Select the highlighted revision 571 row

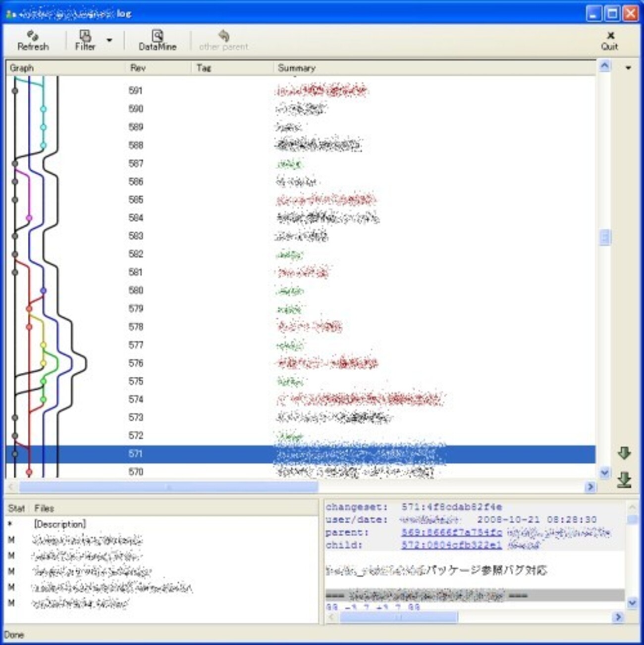tap(300, 454)
